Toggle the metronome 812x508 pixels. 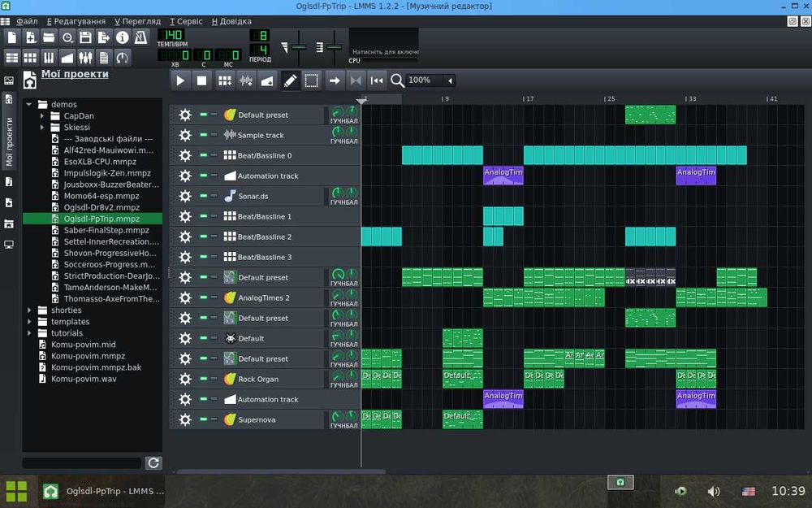pyautogui.click(x=140, y=37)
